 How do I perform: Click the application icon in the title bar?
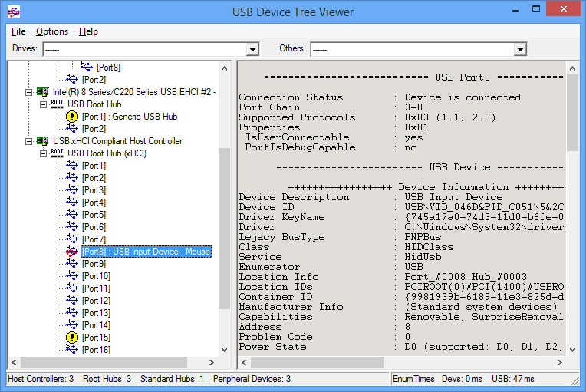[14, 12]
